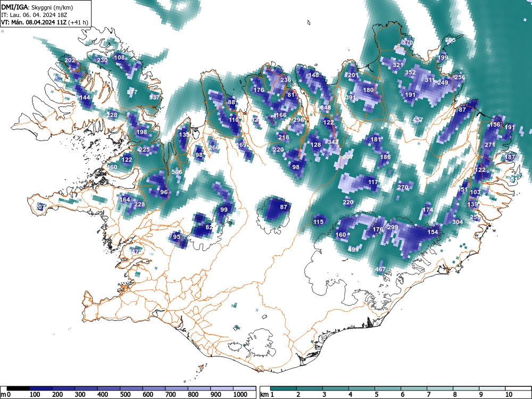This screenshot has height=399, width=532.
Task: Click the visibility value 198
Action: pyautogui.click(x=142, y=132)
